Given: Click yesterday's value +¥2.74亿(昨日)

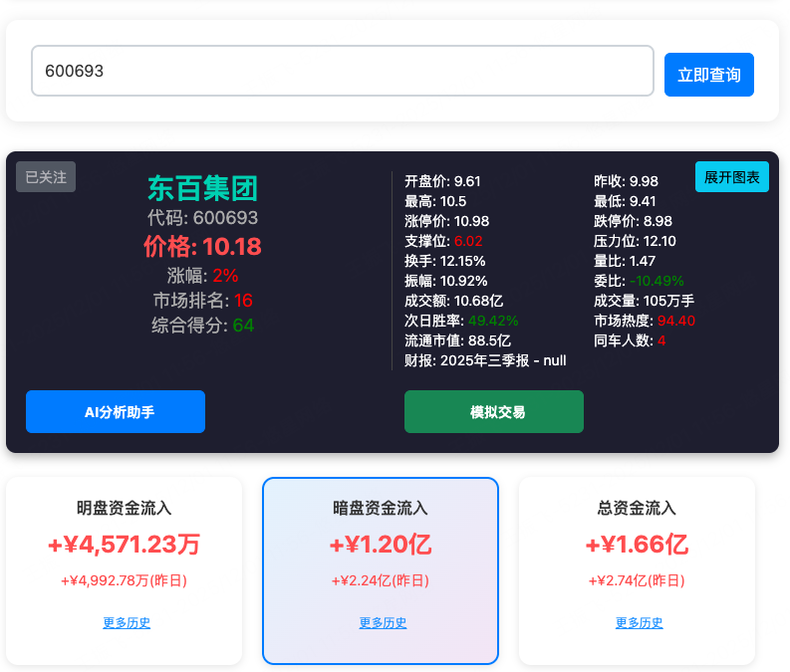Looking at the screenshot, I should click(x=637, y=580).
